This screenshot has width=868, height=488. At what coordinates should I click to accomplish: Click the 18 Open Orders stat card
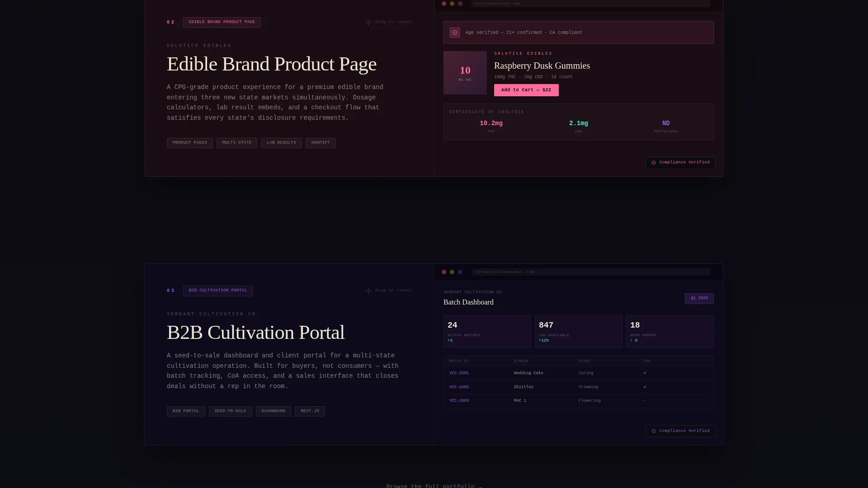[670, 332]
